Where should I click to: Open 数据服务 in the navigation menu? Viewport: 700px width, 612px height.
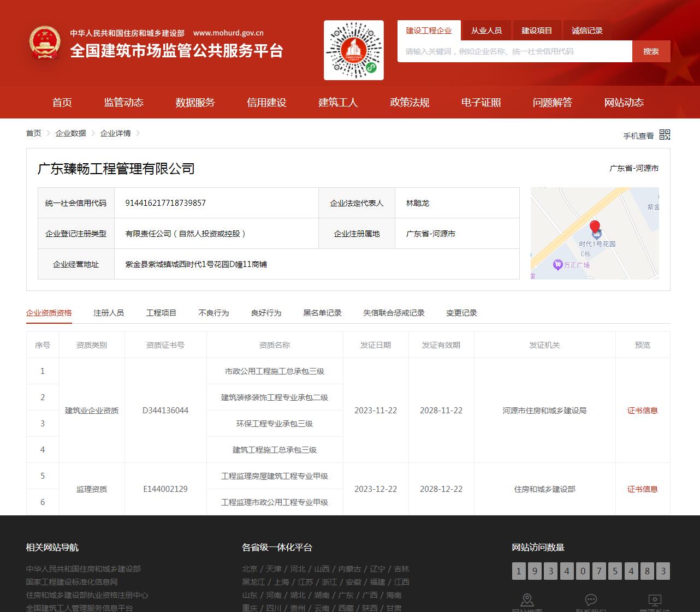click(195, 102)
